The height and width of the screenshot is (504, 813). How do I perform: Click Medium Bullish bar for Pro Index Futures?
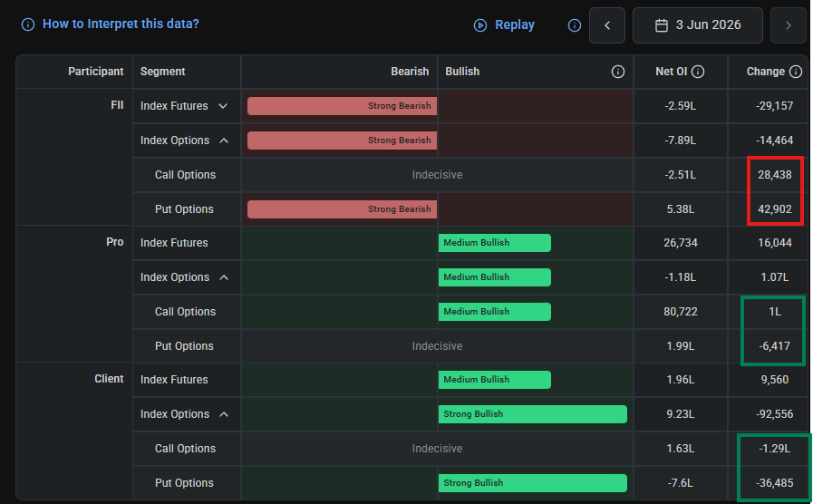(495, 243)
